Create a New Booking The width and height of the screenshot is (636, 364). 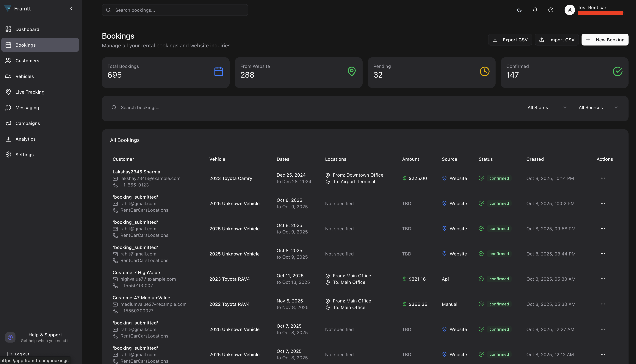605,40
